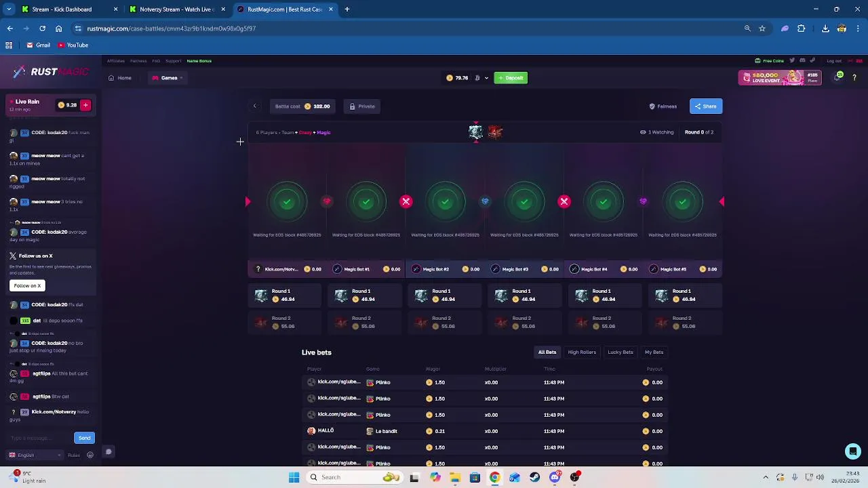The image size is (868, 488).
Task: Switch to the Notverzy Stream tab
Action: 178,9
